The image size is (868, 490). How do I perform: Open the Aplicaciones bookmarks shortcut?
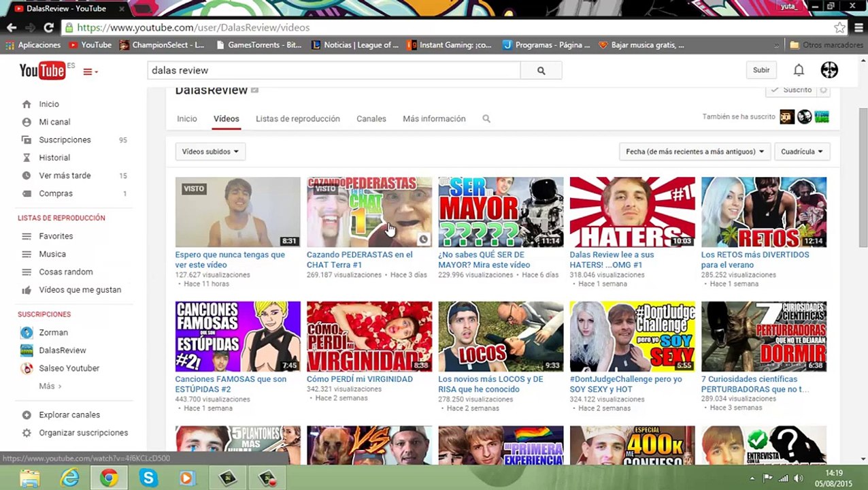(33, 45)
